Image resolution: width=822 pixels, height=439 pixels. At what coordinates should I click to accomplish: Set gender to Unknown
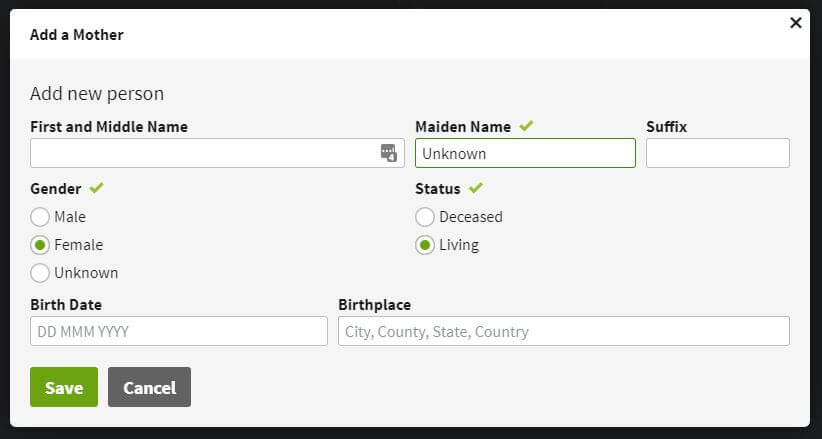(x=40, y=273)
